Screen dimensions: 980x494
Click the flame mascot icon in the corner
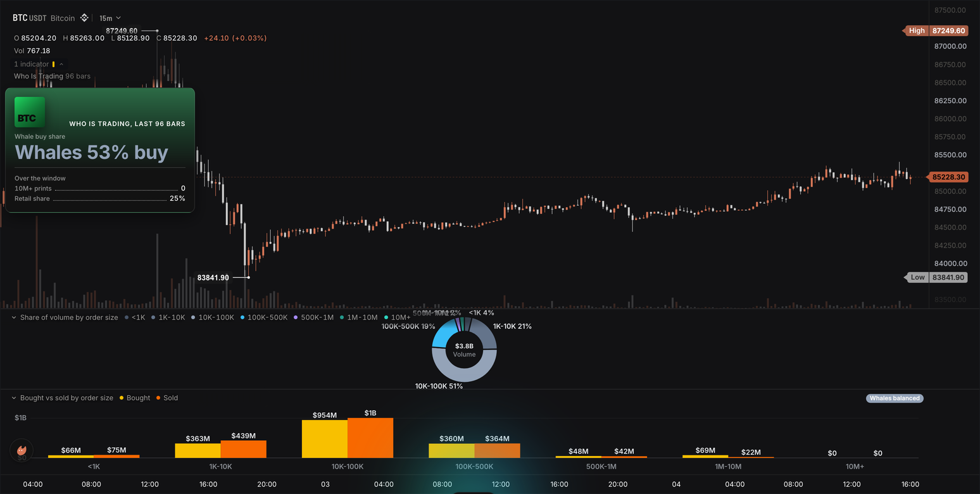point(22,450)
